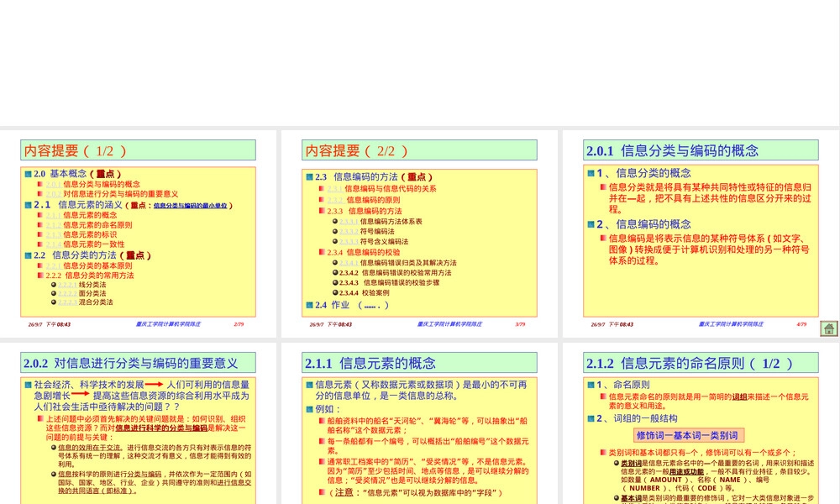This screenshot has height=504, width=840.
Task: Click underlined 信息进行科学的分类与编码 text
Action: [161, 428]
